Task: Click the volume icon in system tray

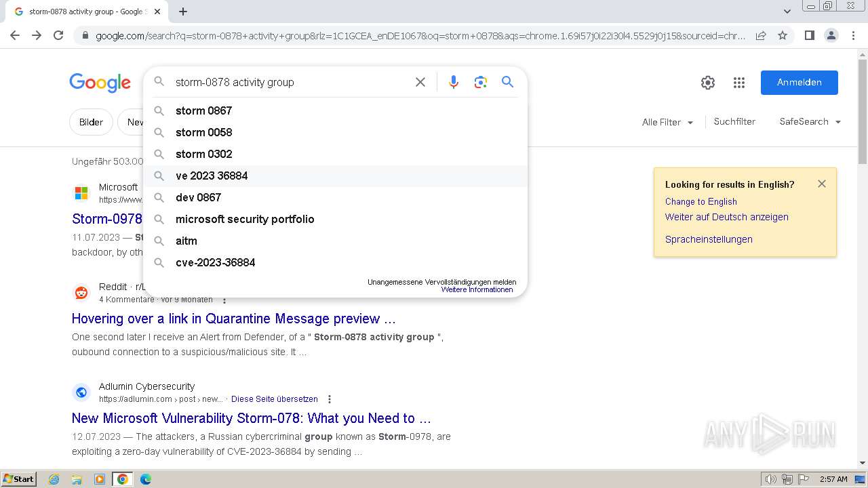Action: point(771,479)
